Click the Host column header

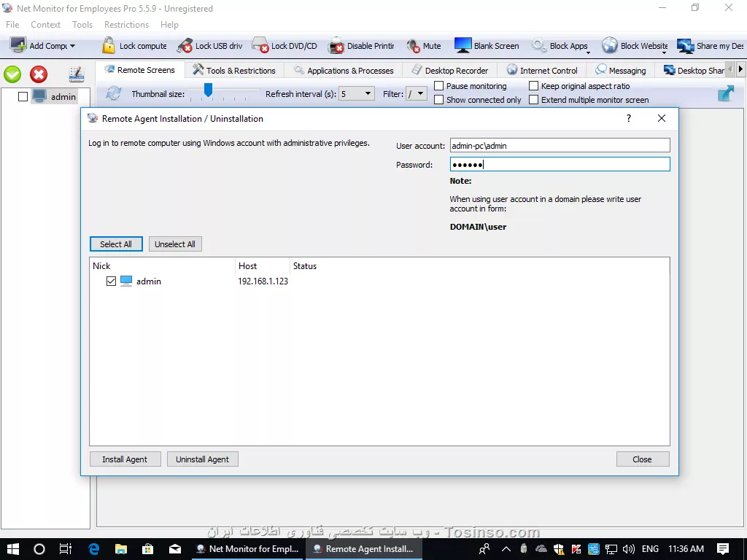click(x=262, y=265)
